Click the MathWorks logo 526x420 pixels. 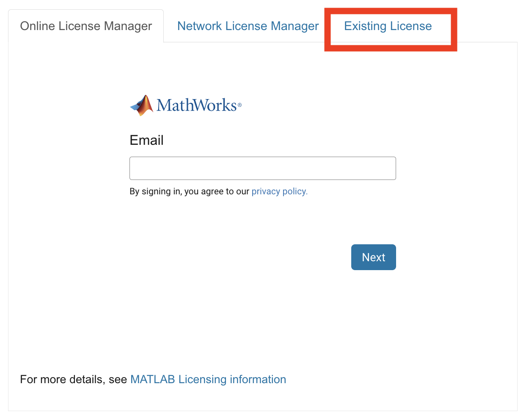pos(185,105)
